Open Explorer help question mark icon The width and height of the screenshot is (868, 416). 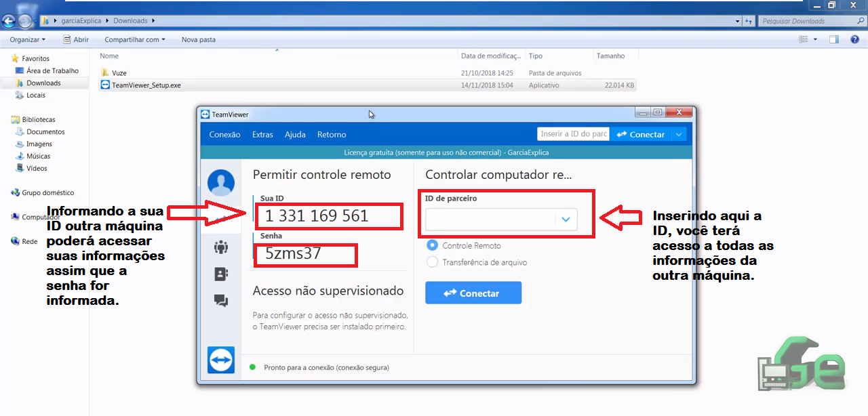click(854, 40)
